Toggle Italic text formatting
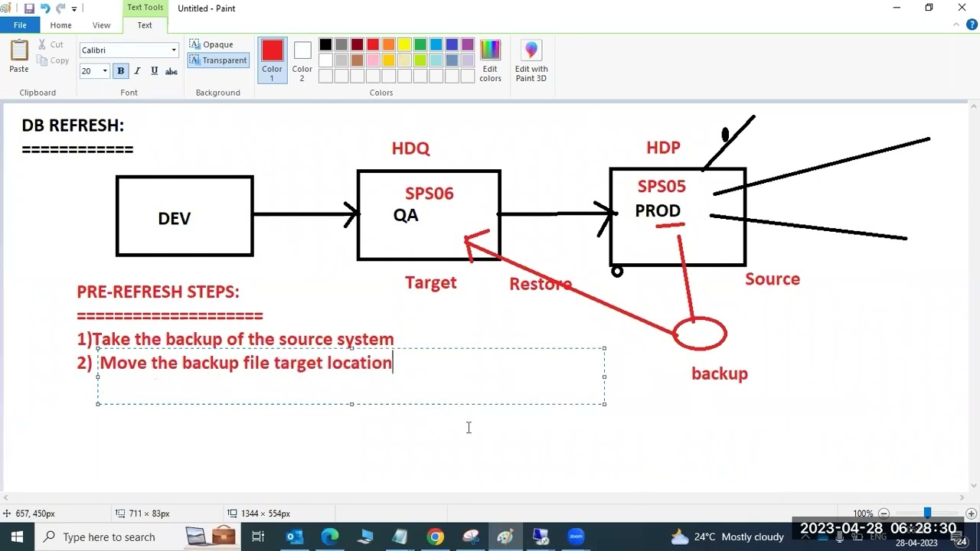Screen dimensions: 980x551 pos(137,70)
